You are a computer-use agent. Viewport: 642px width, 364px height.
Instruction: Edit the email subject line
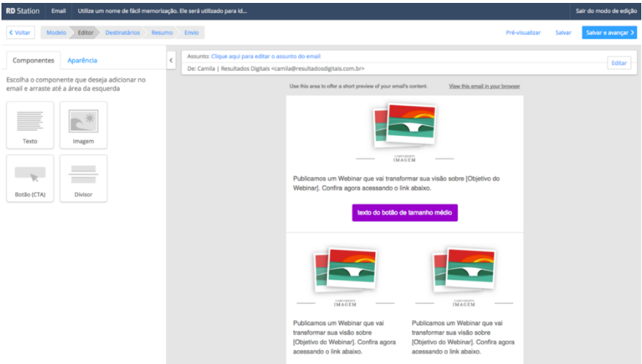coord(265,56)
